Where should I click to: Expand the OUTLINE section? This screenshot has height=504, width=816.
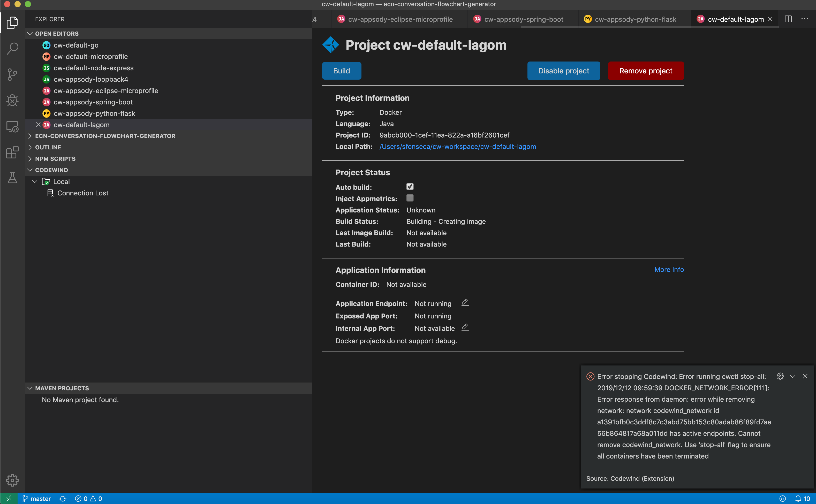click(x=48, y=147)
